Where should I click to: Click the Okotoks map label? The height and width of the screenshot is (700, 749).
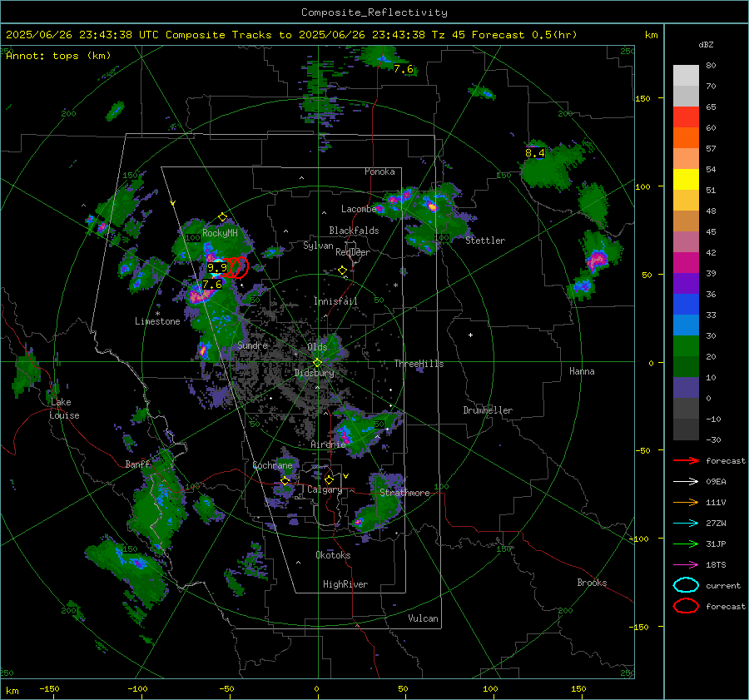coord(333,555)
